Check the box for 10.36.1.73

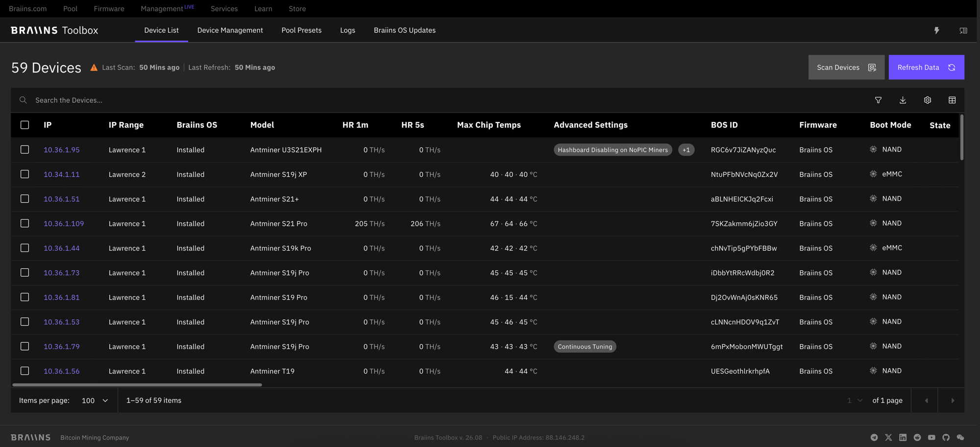coord(24,272)
